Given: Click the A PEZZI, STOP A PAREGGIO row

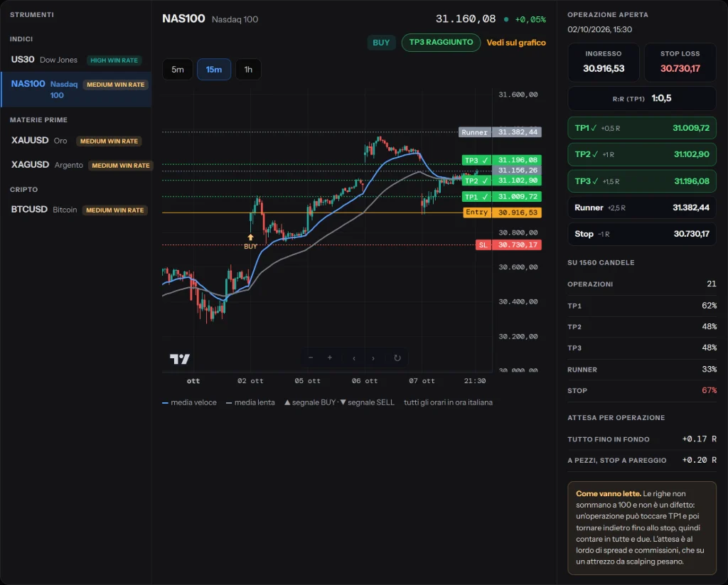Looking at the screenshot, I should point(642,460).
